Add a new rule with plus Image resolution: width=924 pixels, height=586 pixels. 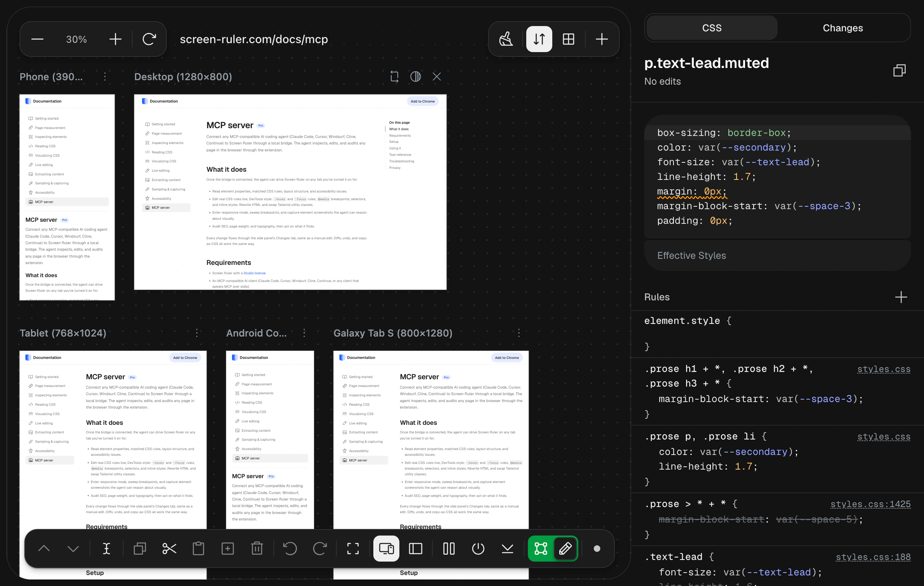pyautogui.click(x=901, y=297)
